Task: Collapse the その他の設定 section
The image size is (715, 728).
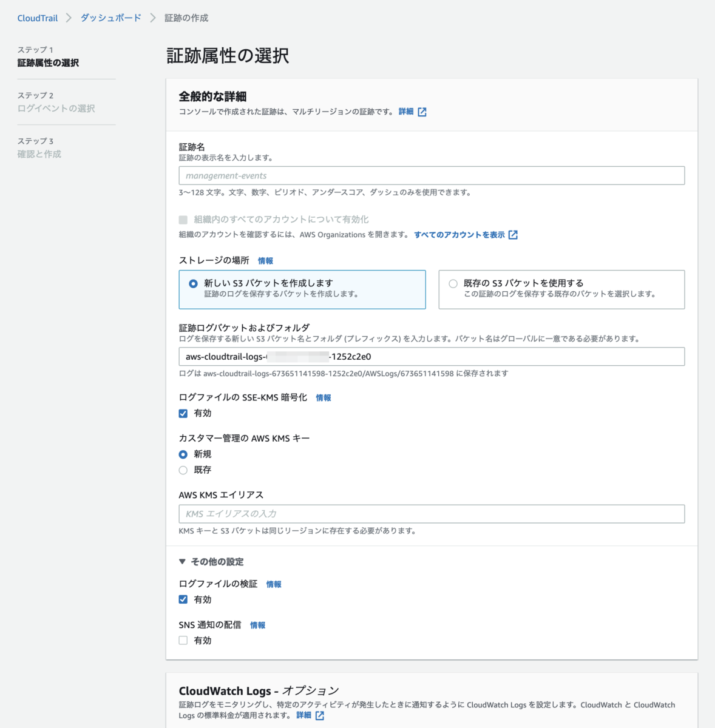Action: pyautogui.click(x=211, y=562)
